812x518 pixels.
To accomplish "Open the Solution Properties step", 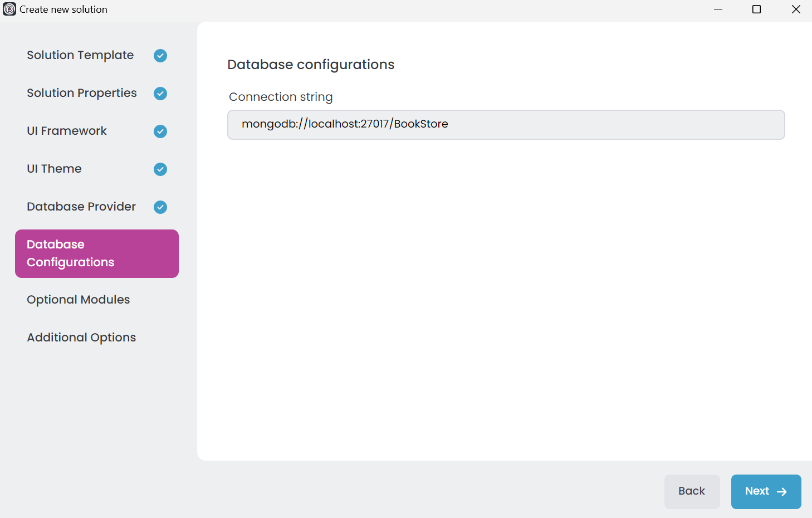I will [x=82, y=93].
